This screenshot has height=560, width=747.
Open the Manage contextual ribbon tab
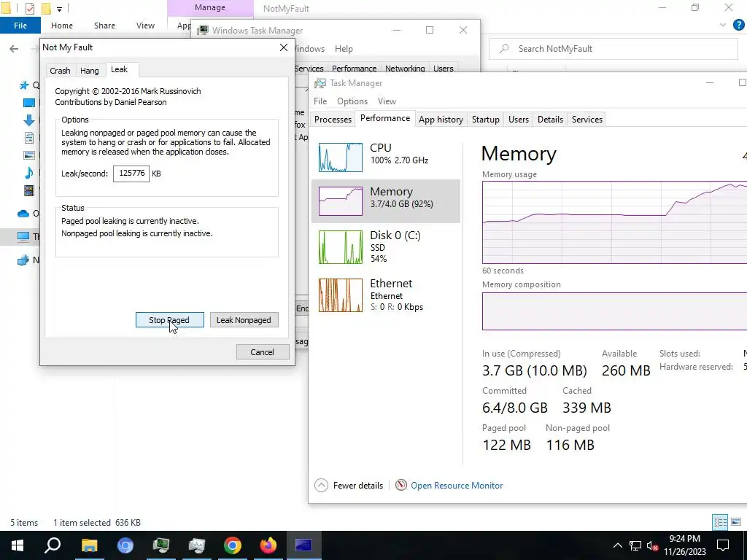point(210,7)
